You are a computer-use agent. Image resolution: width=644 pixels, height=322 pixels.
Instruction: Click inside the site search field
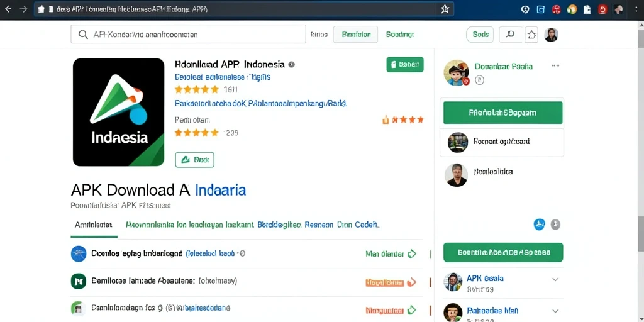(x=188, y=34)
